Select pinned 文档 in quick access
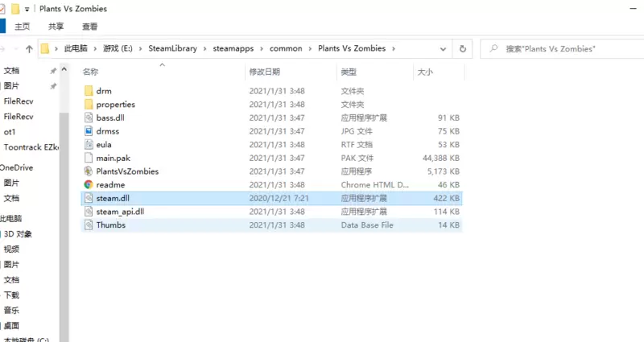Screen dimensions: 644x342 click(11, 71)
